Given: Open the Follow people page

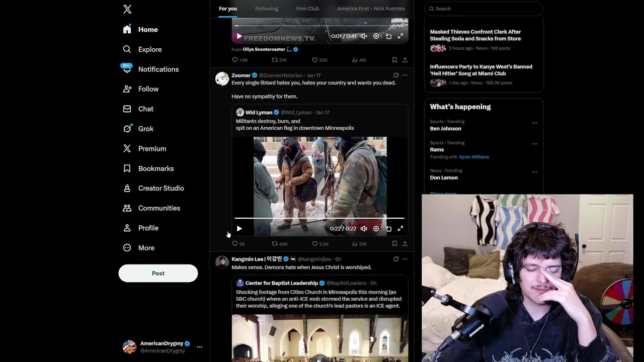Looking at the screenshot, I should (x=141, y=89).
